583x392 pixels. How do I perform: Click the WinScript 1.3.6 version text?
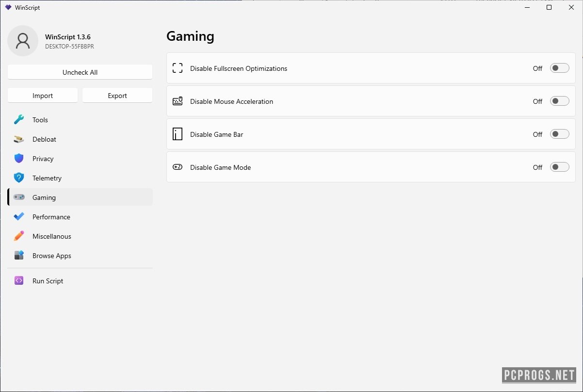pyautogui.click(x=68, y=37)
